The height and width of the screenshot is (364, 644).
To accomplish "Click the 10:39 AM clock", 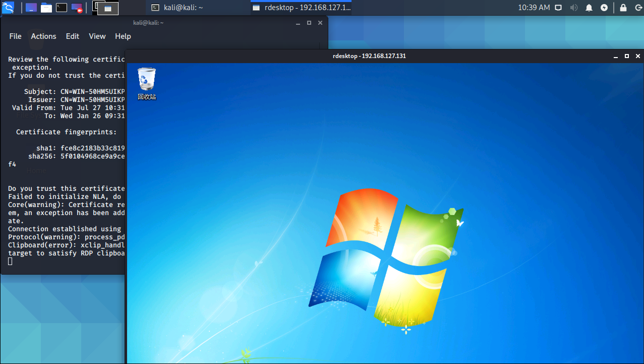I will click(x=534, y=8).
